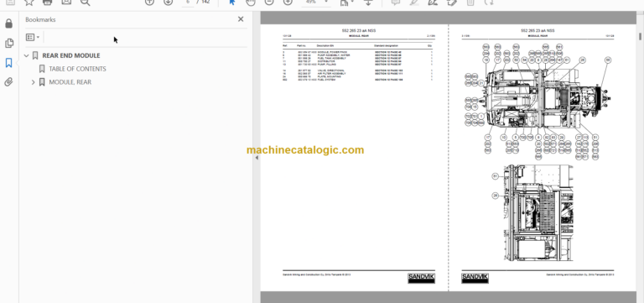
Task: Click the Sandvik logo on the left page
Action: tap(422, 279)
